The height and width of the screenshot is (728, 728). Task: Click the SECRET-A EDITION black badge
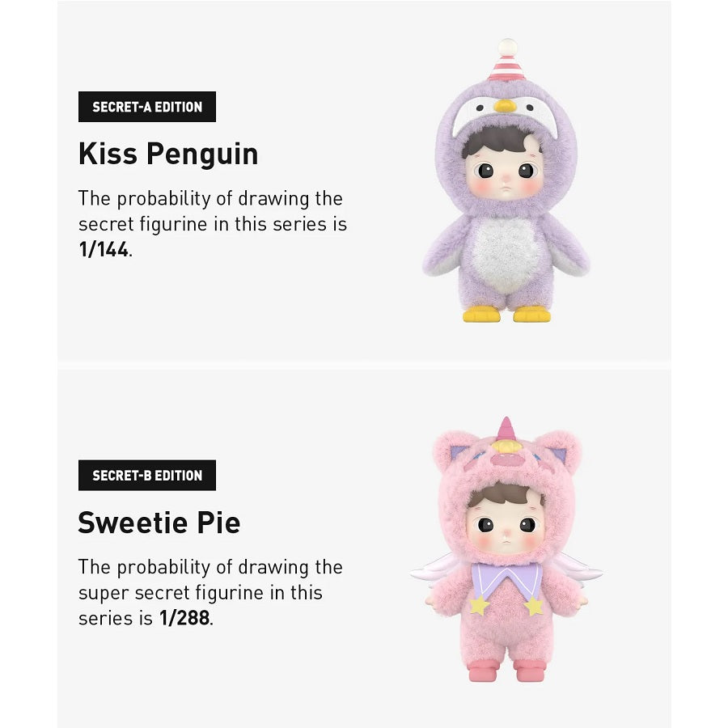click(x=146, y=107)
